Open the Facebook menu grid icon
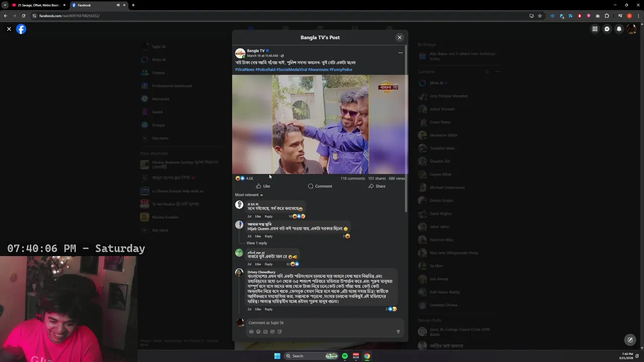The width and height of the screenshot is (644, 362). coord(595,29)
